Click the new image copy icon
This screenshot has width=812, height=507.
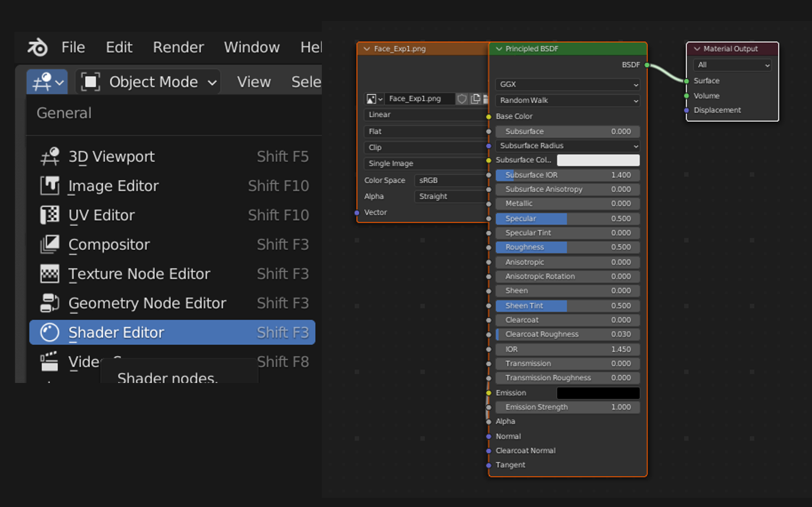(x=475, y=99)
